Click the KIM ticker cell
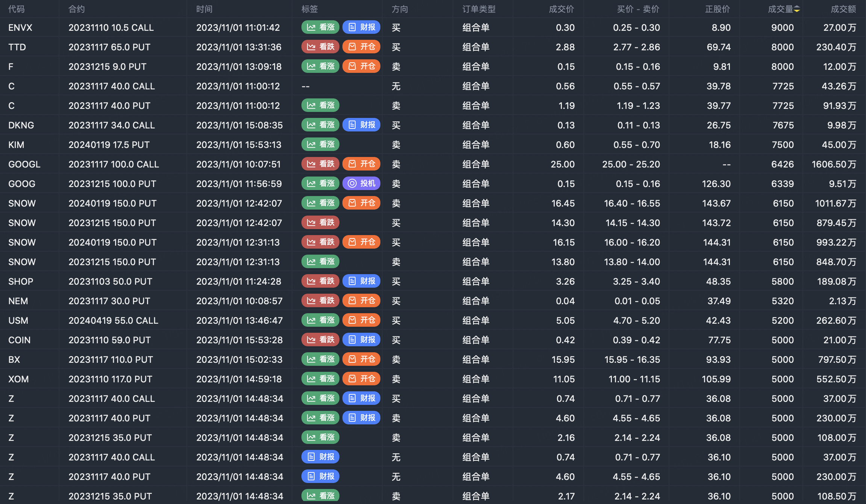866x504 pixels. 16,145
